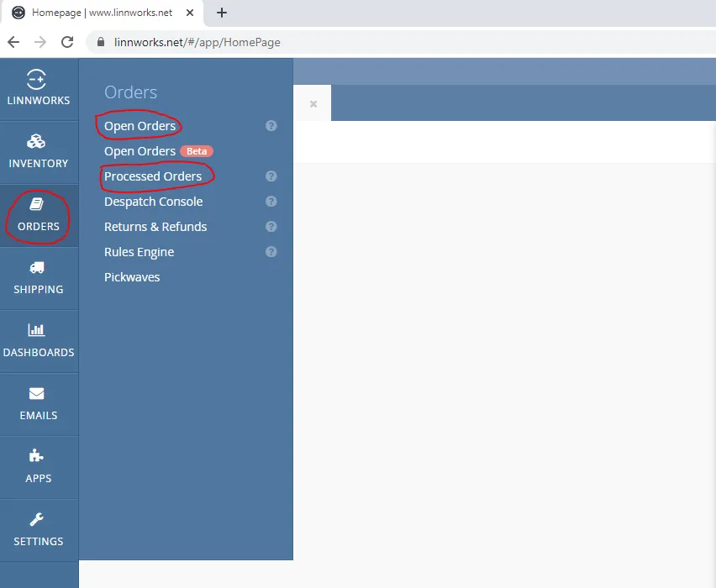Click the Beta badge

point(197,151)
